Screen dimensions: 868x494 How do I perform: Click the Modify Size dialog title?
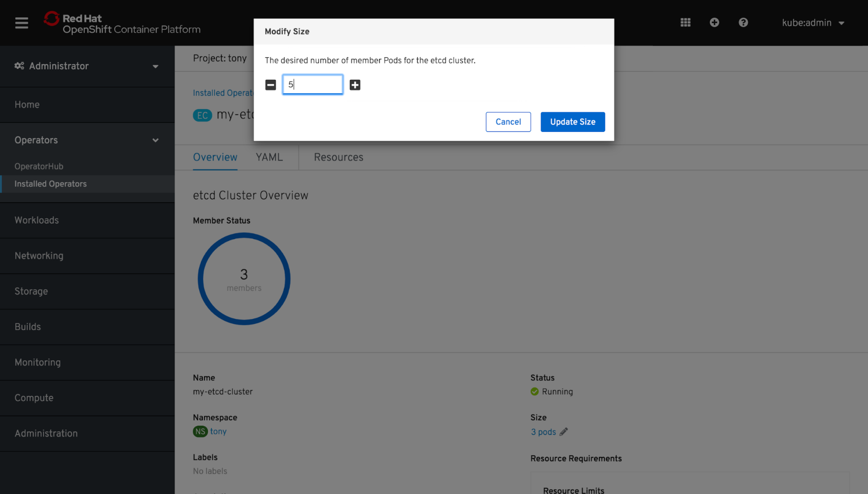coord(287,32)
